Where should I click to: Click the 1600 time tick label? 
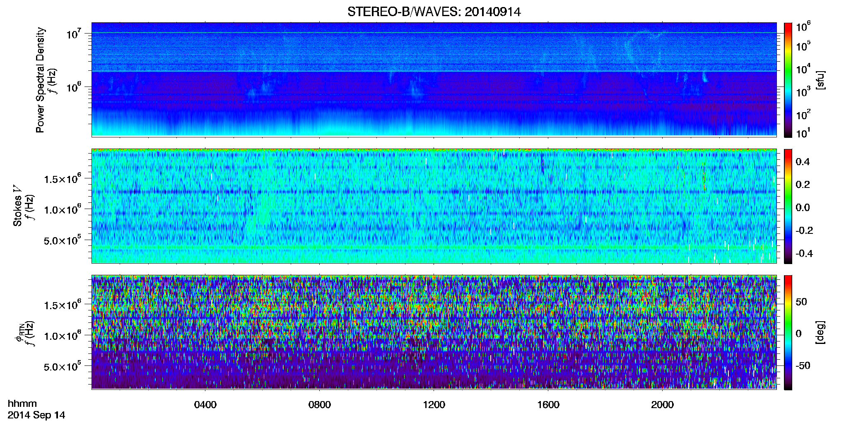tap(548, 405)
